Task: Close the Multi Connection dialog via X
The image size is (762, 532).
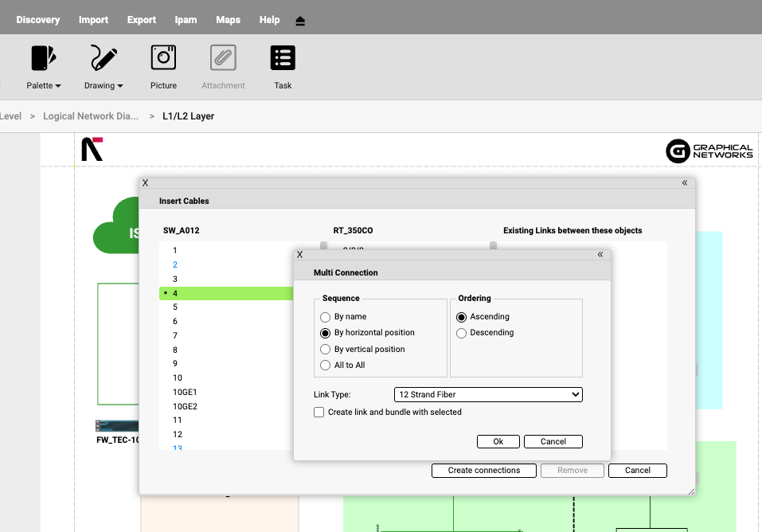Action: point(299,255)
